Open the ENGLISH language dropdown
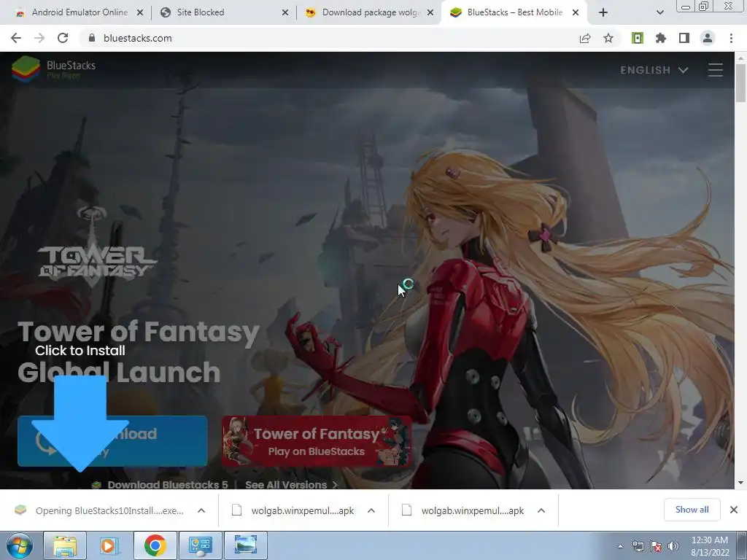The image size is (747, 560). [654, 70]
